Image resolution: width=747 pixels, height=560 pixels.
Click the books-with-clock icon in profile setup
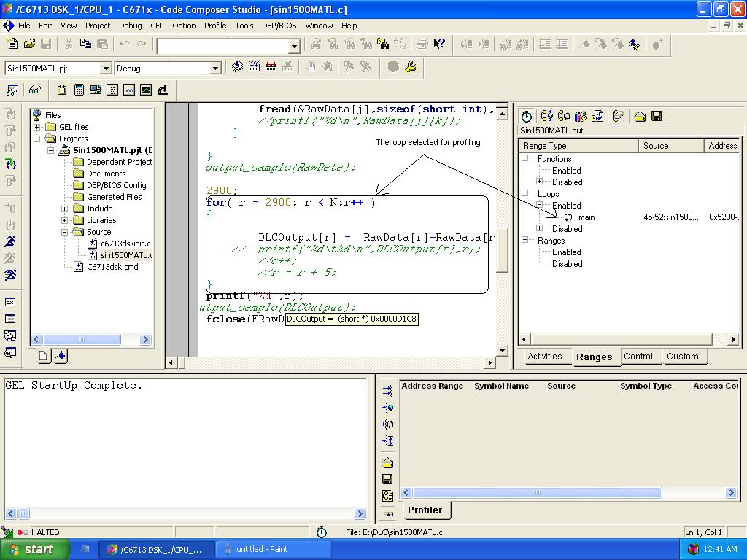coord(581,116)
